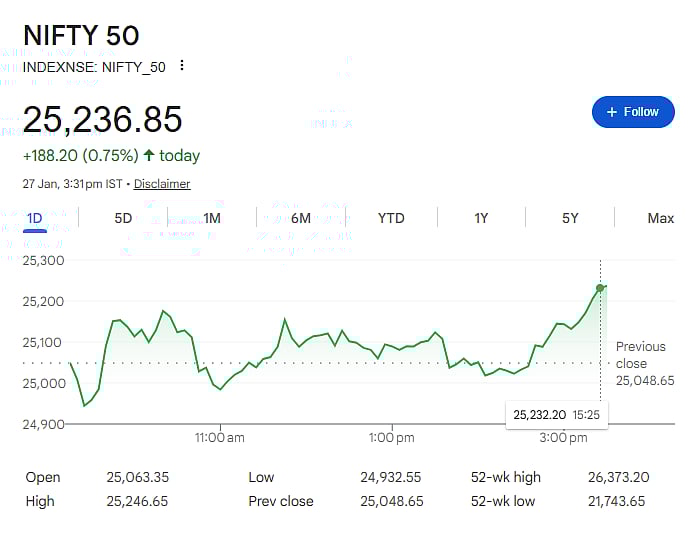Open the three-dot more options menu
Screen dimensions: 691x535
[182, 66]
